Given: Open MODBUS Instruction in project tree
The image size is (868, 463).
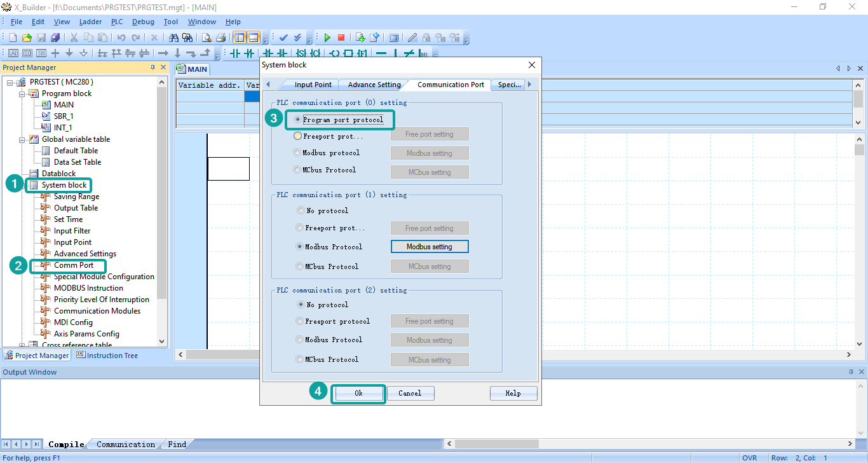Looking at the screenshot, I should coord(88,288).
